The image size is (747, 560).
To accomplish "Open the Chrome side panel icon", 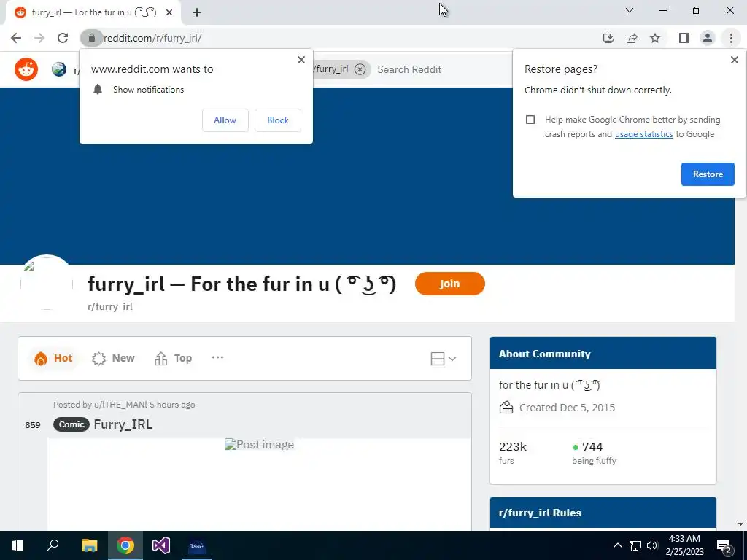I will coord(684,38).
